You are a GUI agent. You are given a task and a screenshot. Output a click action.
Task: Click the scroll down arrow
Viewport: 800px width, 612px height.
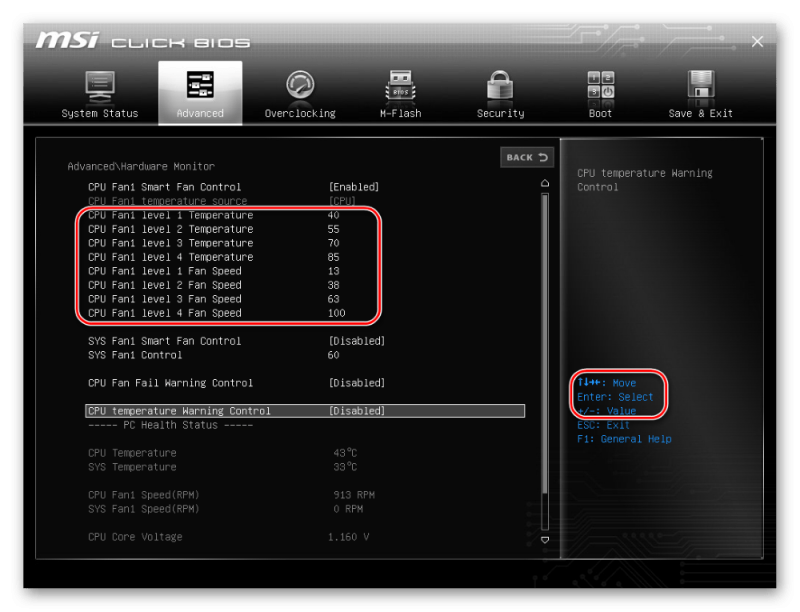point(545,540)
